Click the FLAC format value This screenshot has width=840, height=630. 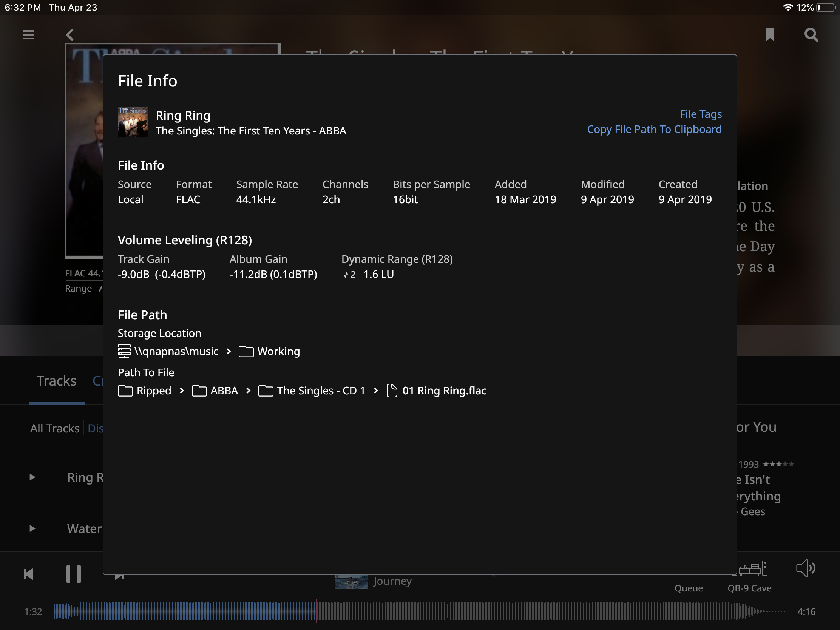tap(188, 199)
